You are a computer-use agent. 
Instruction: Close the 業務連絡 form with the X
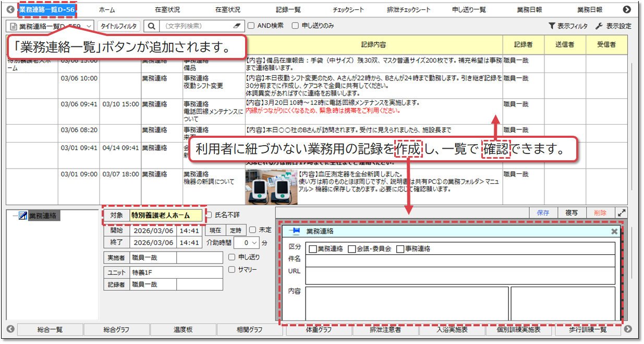point(614,231)
